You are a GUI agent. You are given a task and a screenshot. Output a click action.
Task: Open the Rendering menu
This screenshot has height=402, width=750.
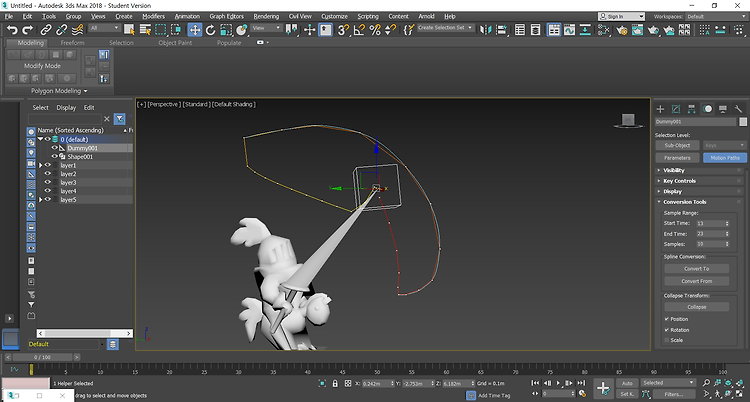coord(266,16)
